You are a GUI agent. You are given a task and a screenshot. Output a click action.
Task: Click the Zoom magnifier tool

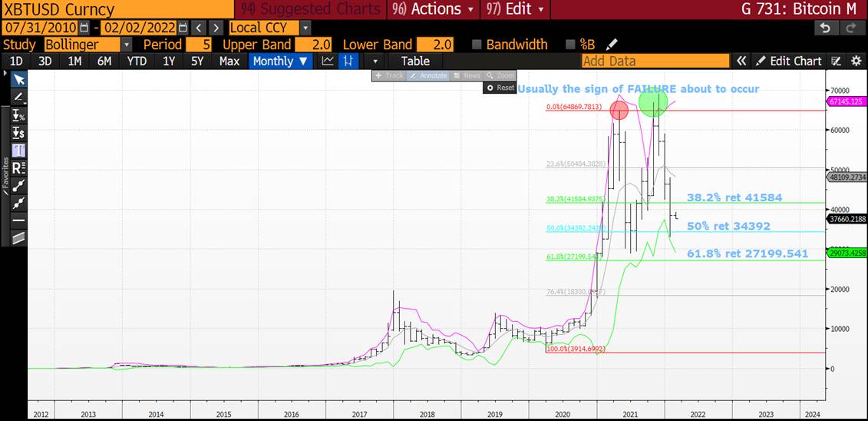tap(500, 75)
